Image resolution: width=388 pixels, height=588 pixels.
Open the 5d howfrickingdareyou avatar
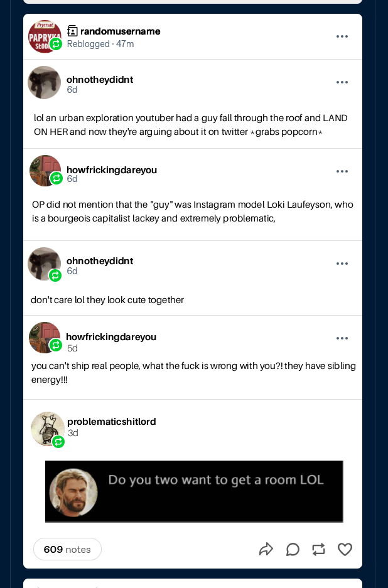45,338
